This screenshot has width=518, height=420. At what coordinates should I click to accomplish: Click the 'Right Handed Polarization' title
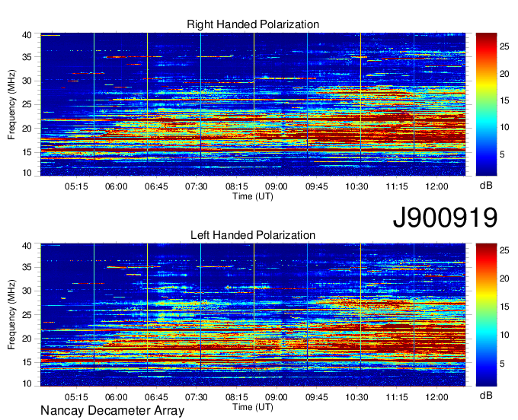point(253,24)
